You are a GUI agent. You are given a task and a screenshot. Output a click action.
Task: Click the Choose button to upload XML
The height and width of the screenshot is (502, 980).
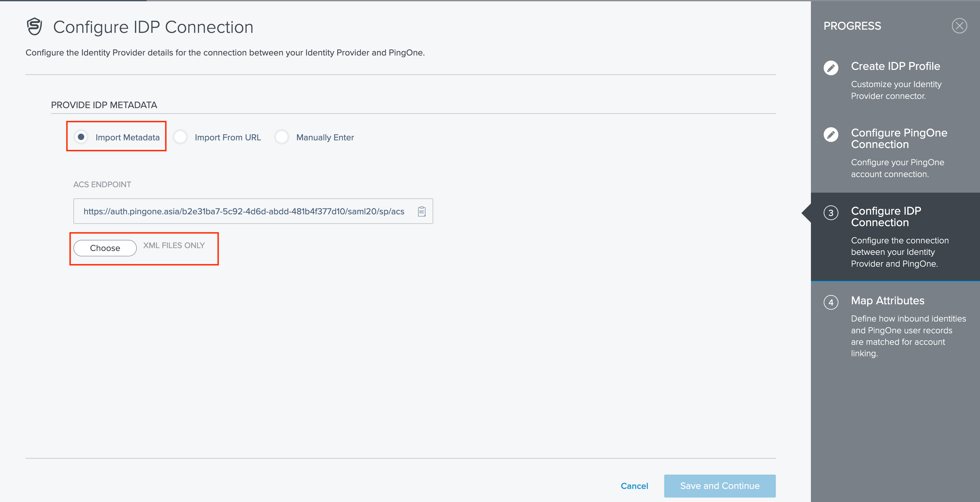coord(105,248)
